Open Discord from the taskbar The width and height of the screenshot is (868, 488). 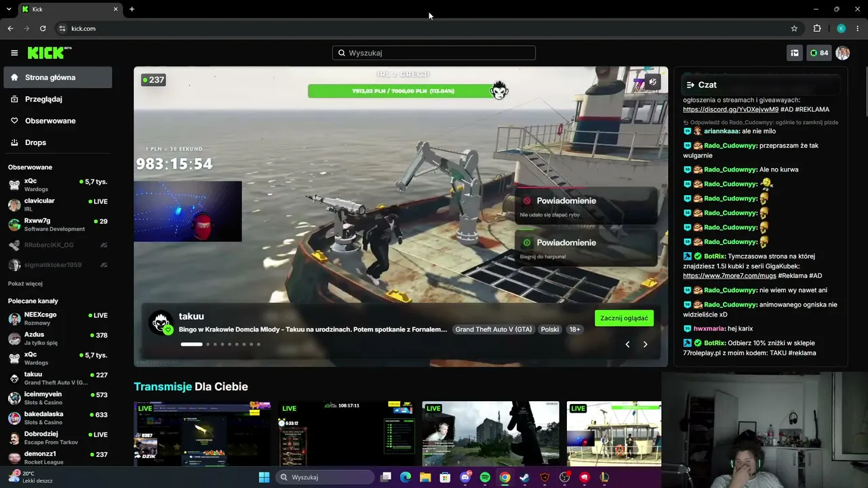(x=465, y=477)
